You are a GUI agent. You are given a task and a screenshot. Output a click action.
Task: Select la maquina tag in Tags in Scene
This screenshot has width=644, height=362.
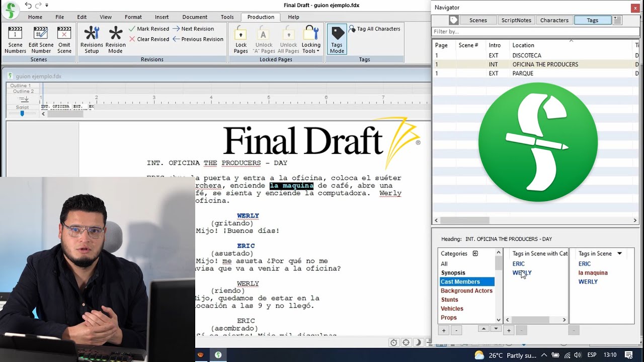pyautogui.click(x=593, y=273)
